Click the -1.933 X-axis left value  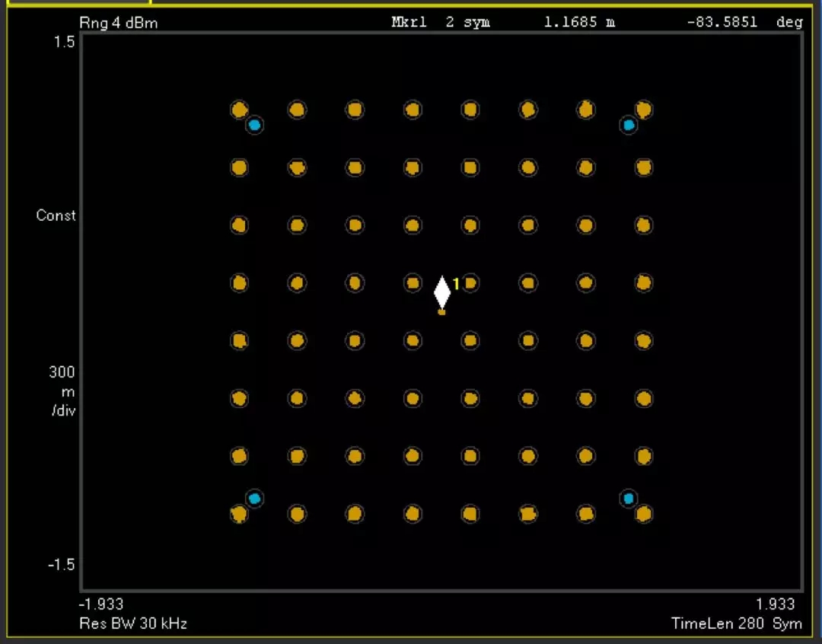pyautogui.click(x=101, y=604)
